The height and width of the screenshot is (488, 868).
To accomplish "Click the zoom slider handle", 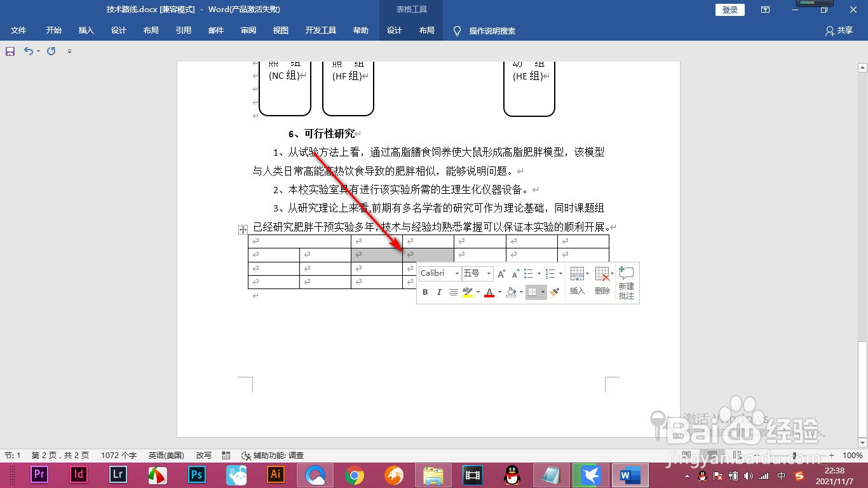I will point(796,456).
